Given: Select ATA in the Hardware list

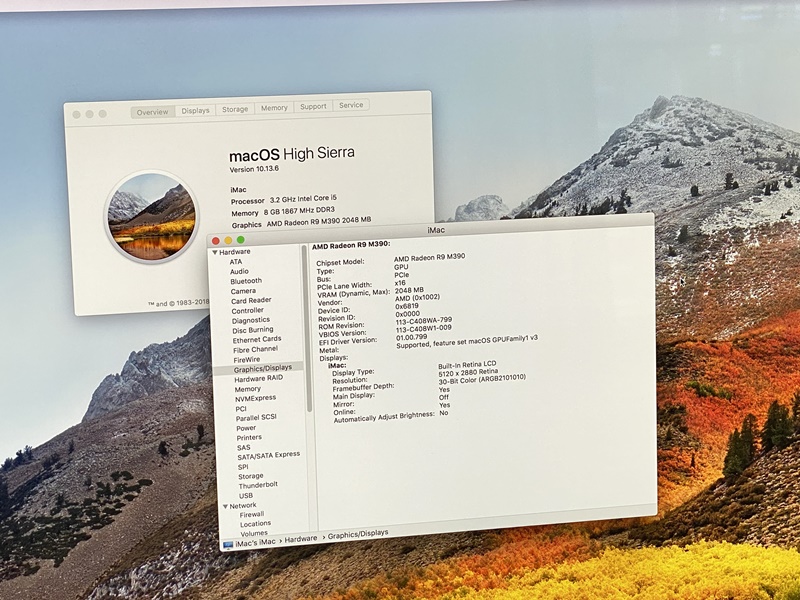Looking at the screenshot, I should (x=236, y=262).
